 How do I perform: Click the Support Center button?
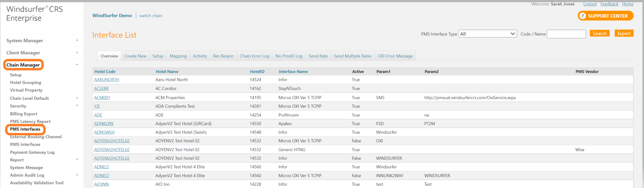point(605,16)
